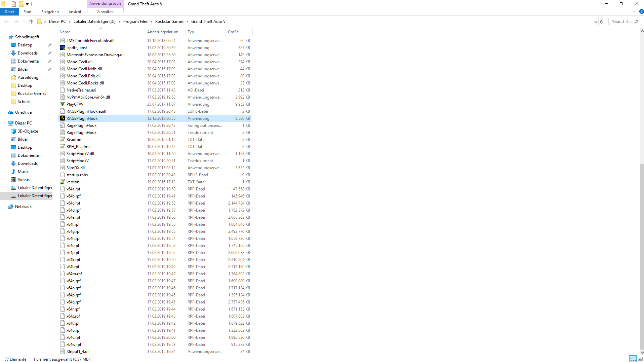Sort files by the Name column header

tap(102, 32)
